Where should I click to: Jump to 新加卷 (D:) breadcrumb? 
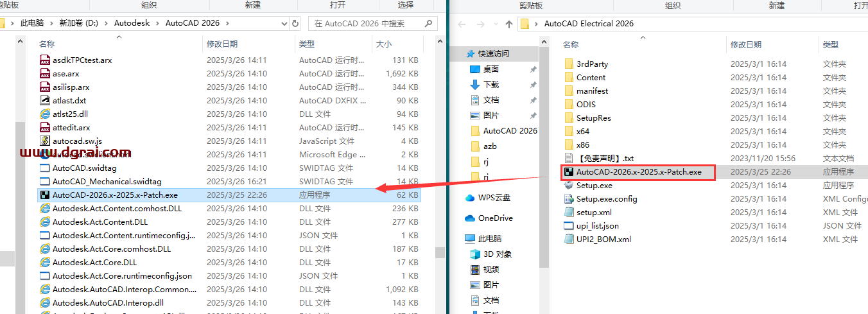point(80,23)
